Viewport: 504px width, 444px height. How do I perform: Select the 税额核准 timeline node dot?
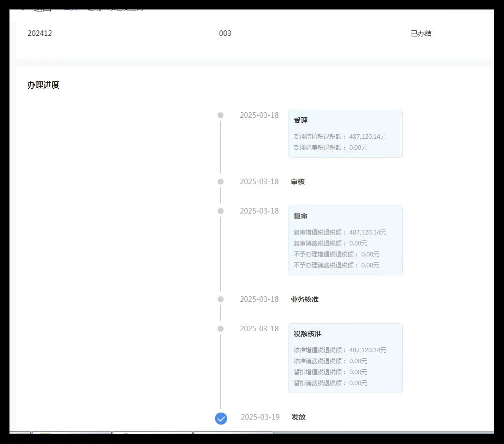click(x=221, y=328)
